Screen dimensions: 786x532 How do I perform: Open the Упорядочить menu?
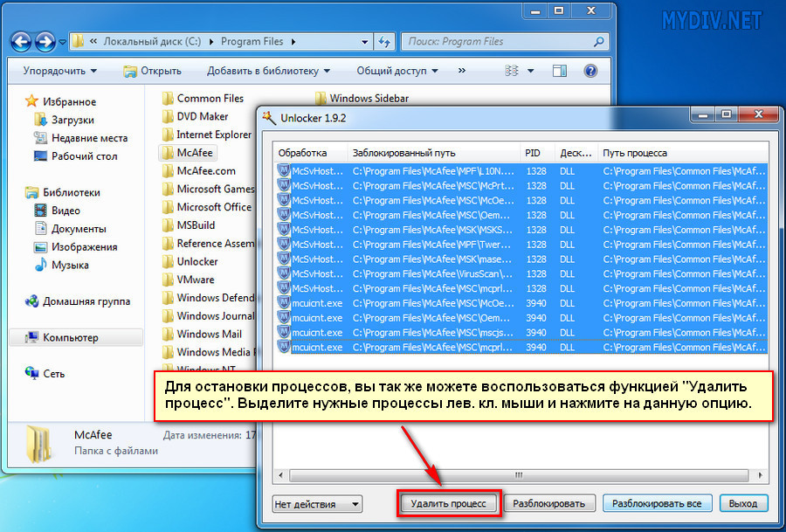[x=59, y=72]
